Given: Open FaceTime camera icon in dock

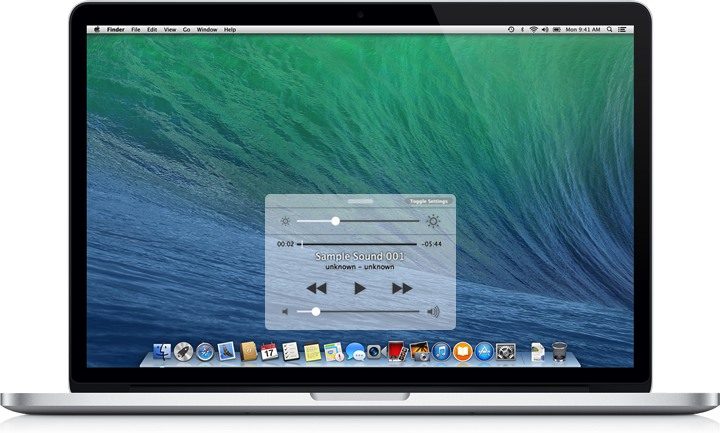Looking at the screenshot, I should point(375,352).
